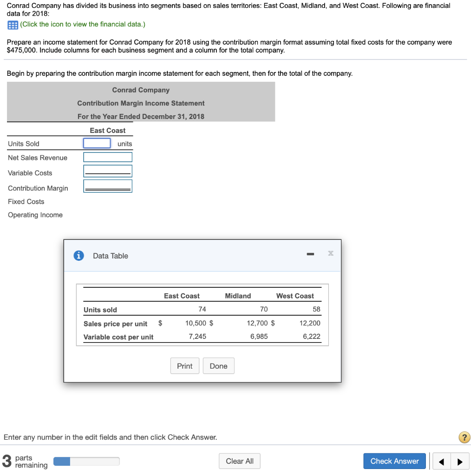Select Midland sales price 12,700
Screen dimensions: 471x476
coord(257,323)
